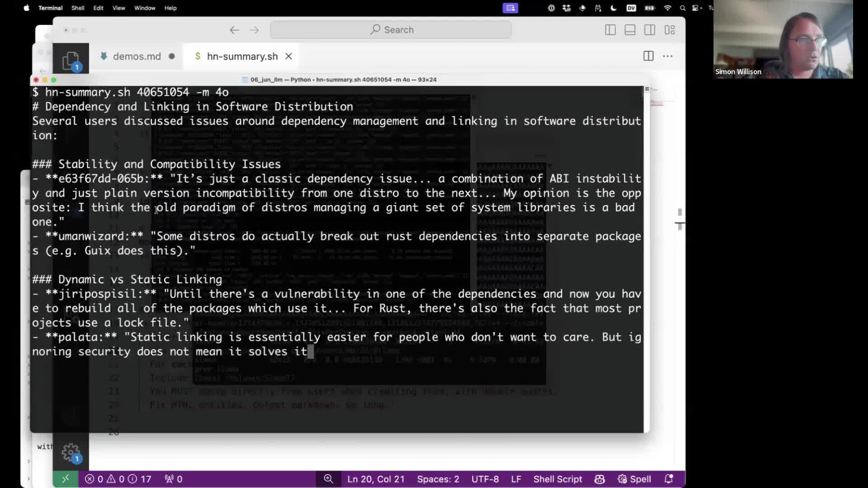Change end of line sequence LF
Viewport: 868px width, 488px height.
(x=516, y=479)
